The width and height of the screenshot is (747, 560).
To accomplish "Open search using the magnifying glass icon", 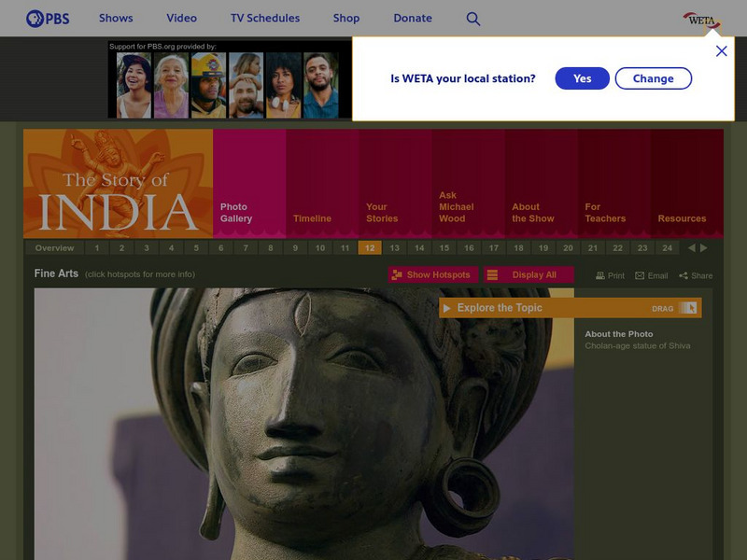I will tap(473, 18).
